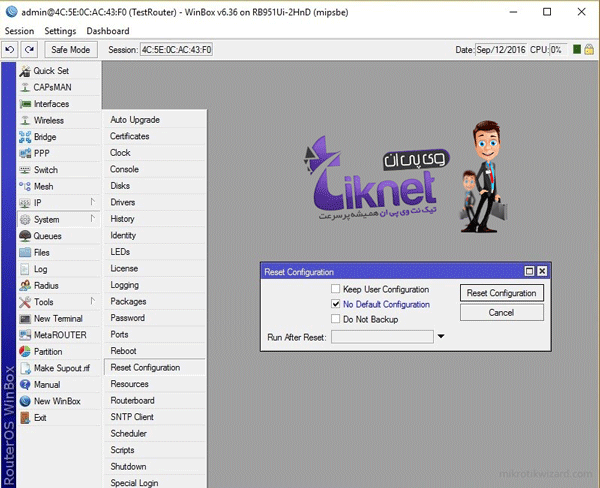Enable Keep User Configuration checkbox
This screenshot has width=600, height=488.
(336, 290)
